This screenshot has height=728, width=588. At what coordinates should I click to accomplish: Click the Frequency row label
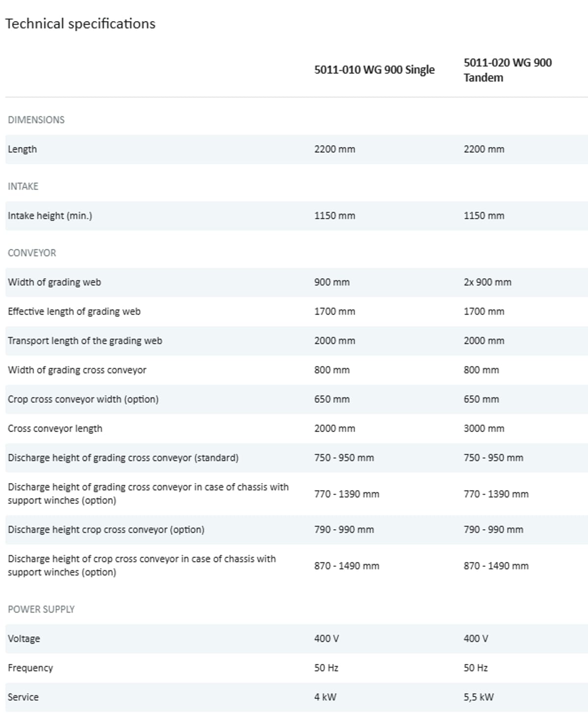click(30, 668)
